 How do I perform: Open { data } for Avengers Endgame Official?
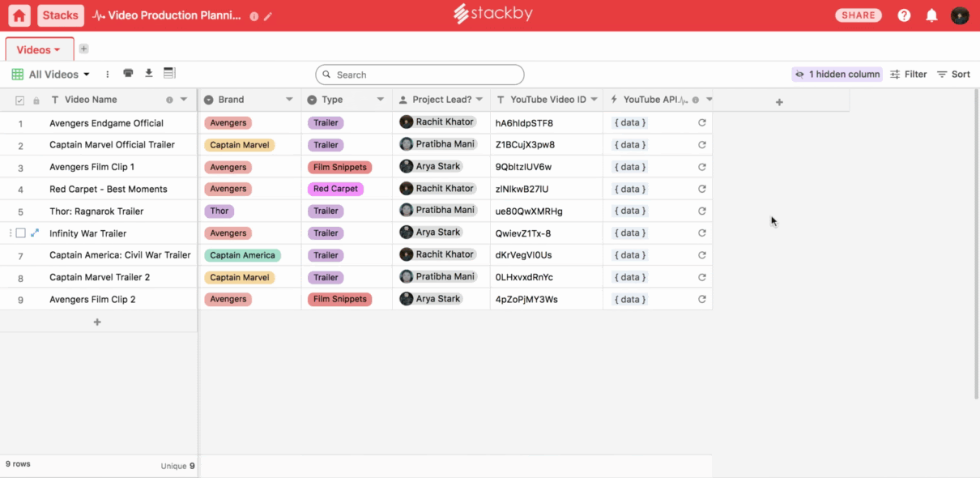[629, 123]
